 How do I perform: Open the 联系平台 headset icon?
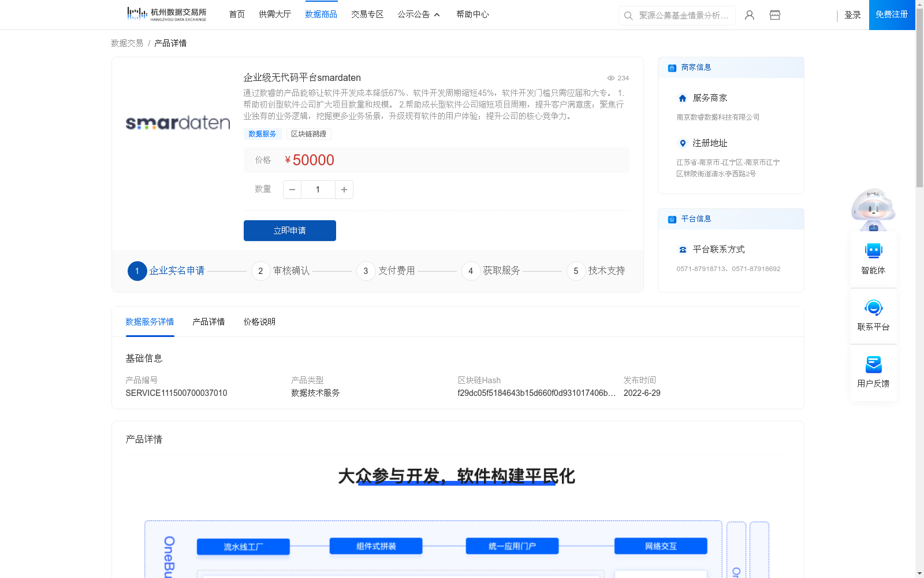874,307
